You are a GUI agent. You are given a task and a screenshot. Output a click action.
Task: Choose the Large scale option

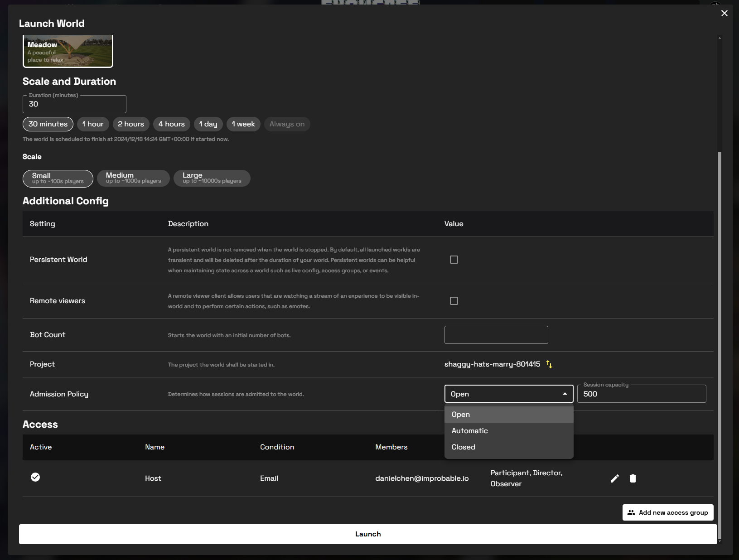tap(212, 178)
